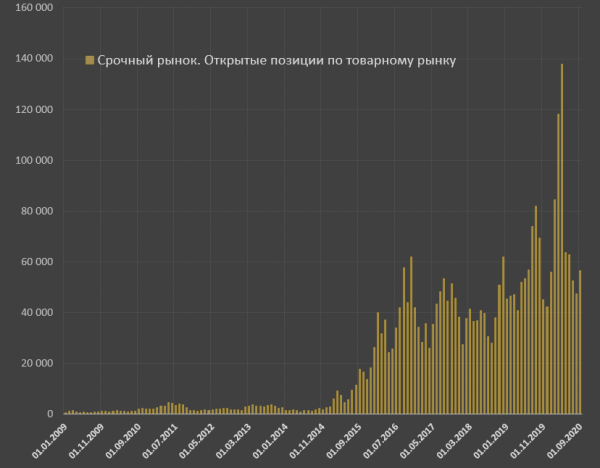Click the 80 000 y-axis label

[37, 211]
